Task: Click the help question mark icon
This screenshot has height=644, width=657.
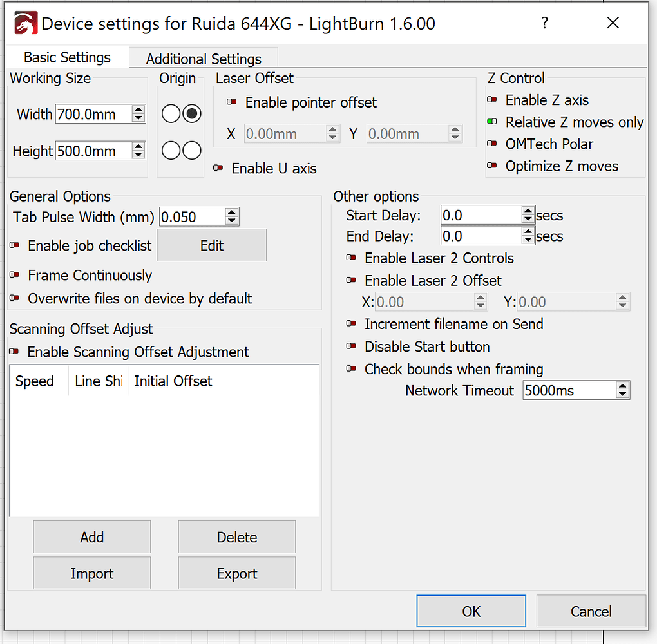Action: (544, 23)
